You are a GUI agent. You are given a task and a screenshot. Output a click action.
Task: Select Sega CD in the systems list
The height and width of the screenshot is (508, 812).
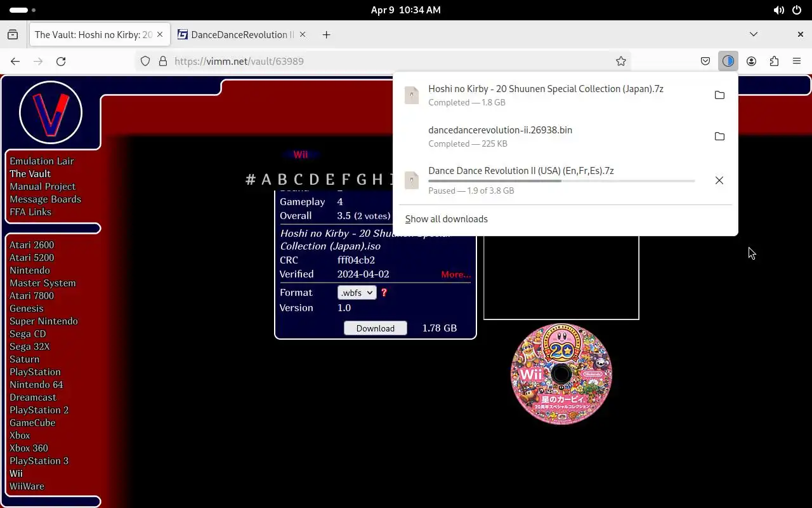click(x=28, y=334)
